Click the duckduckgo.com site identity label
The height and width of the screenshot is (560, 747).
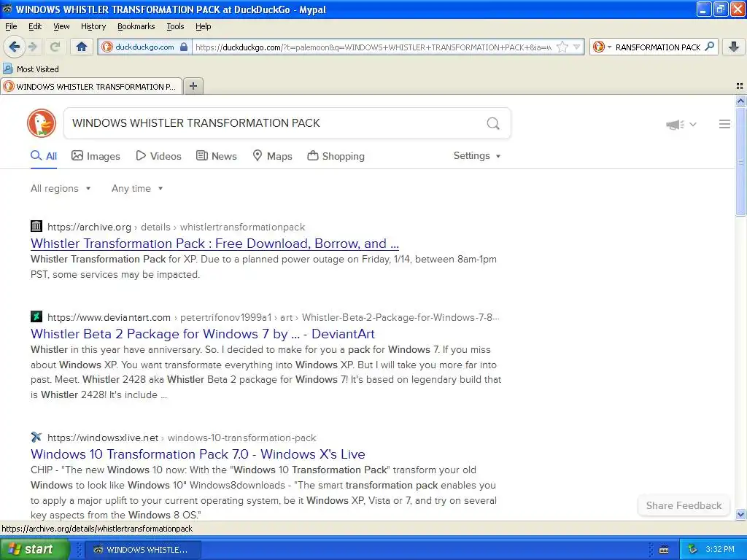tap(144, 47)
